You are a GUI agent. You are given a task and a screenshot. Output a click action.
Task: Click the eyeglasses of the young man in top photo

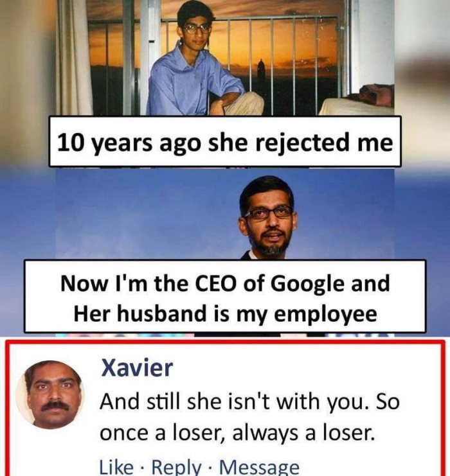(197, 29)
